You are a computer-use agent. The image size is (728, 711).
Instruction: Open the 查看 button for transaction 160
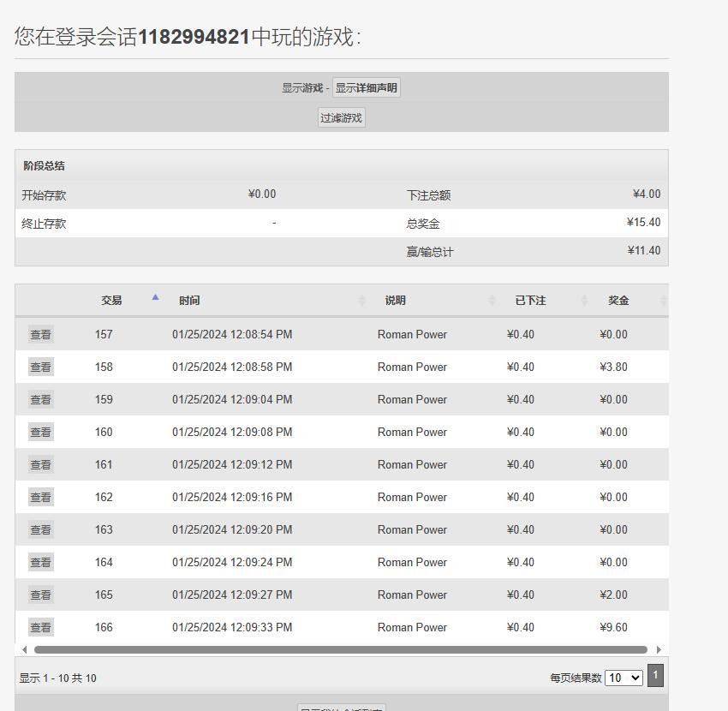(x=41, y=432)
